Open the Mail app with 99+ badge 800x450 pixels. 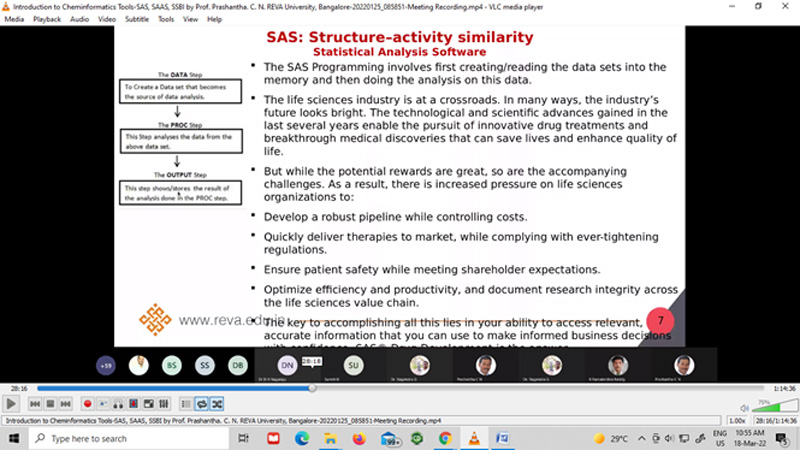click(389, 439)
